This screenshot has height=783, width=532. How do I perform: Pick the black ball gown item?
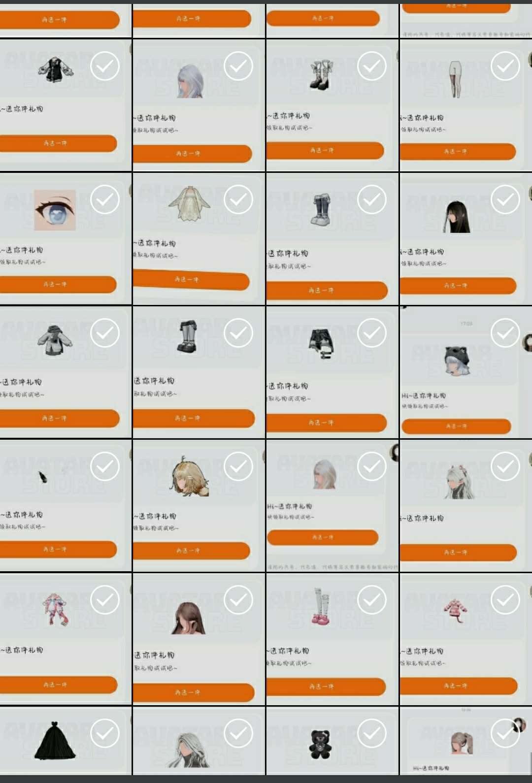tap(55, 740)
